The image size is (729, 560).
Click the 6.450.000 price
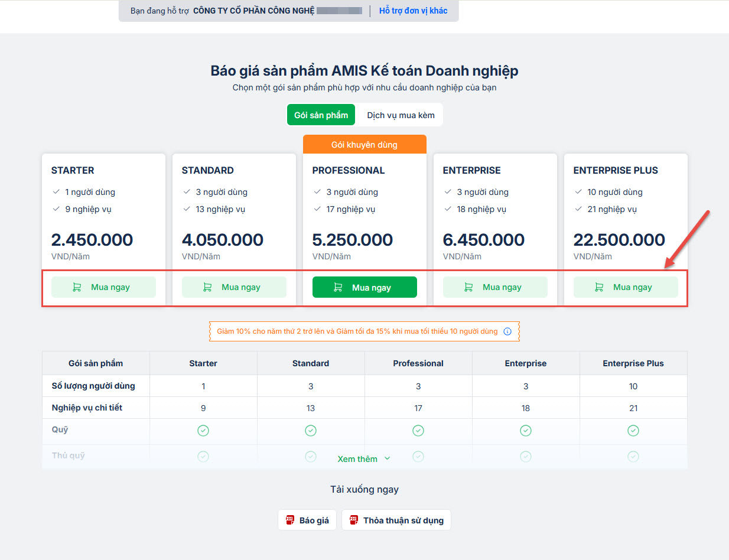click(x=484, y=240)
